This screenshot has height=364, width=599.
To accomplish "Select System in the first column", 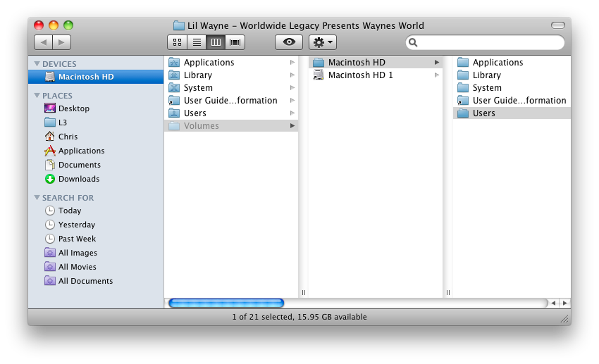I will [231, 88].
